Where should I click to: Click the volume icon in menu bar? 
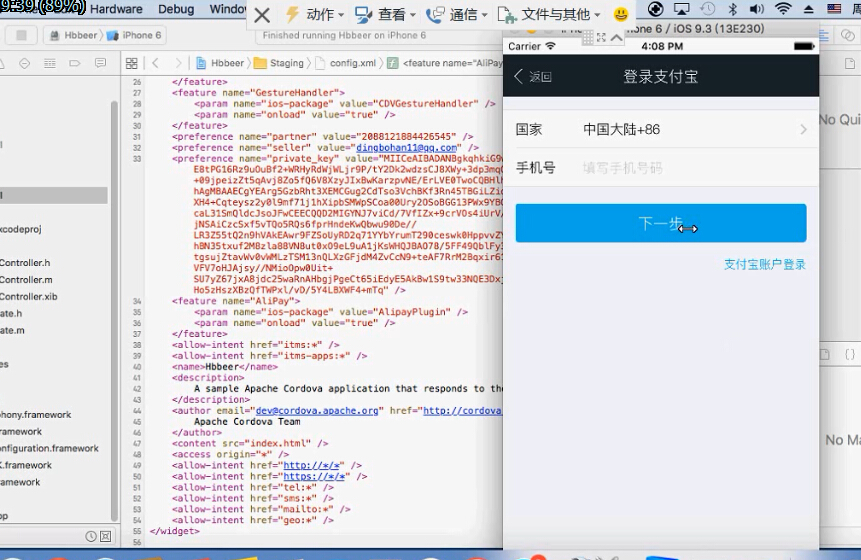click(757, 9)
